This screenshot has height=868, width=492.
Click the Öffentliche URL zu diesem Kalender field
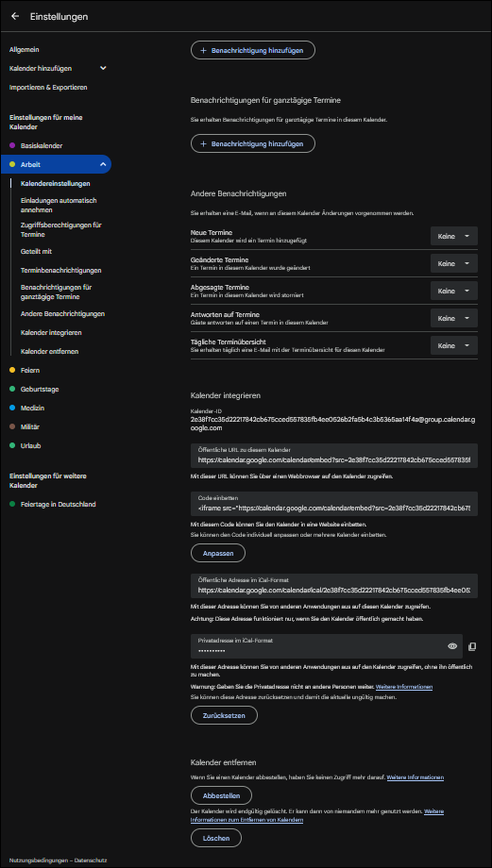click(334, 456)
